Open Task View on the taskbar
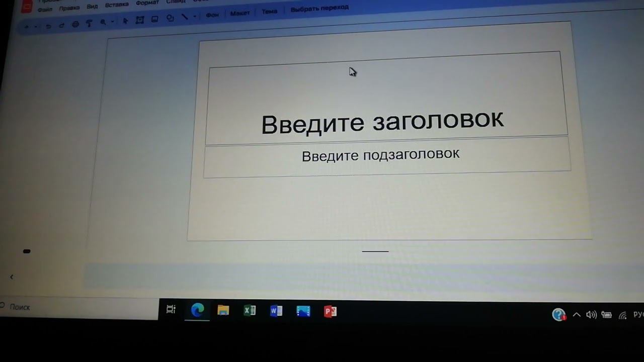 tap(171, 310)
